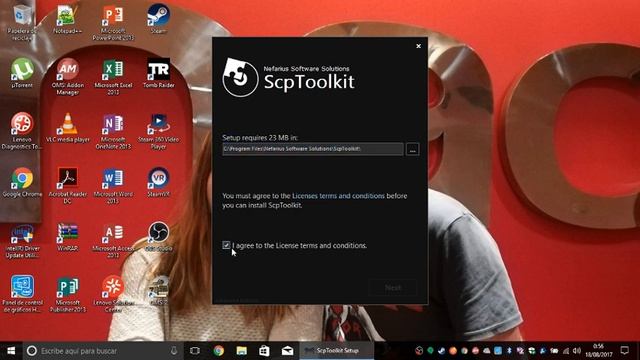
Task: Open the Licenses terms and conditions link
Action: [x=338, y=196]
